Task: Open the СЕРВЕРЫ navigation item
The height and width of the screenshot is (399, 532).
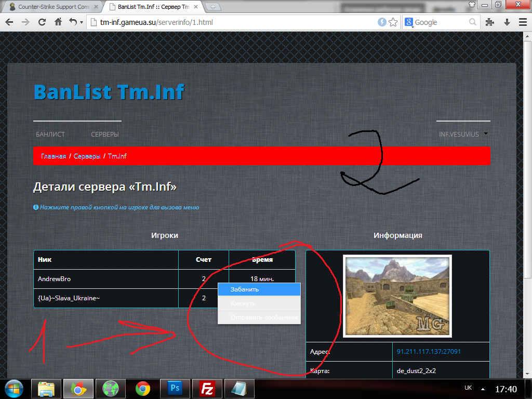Action: point(105,135)
